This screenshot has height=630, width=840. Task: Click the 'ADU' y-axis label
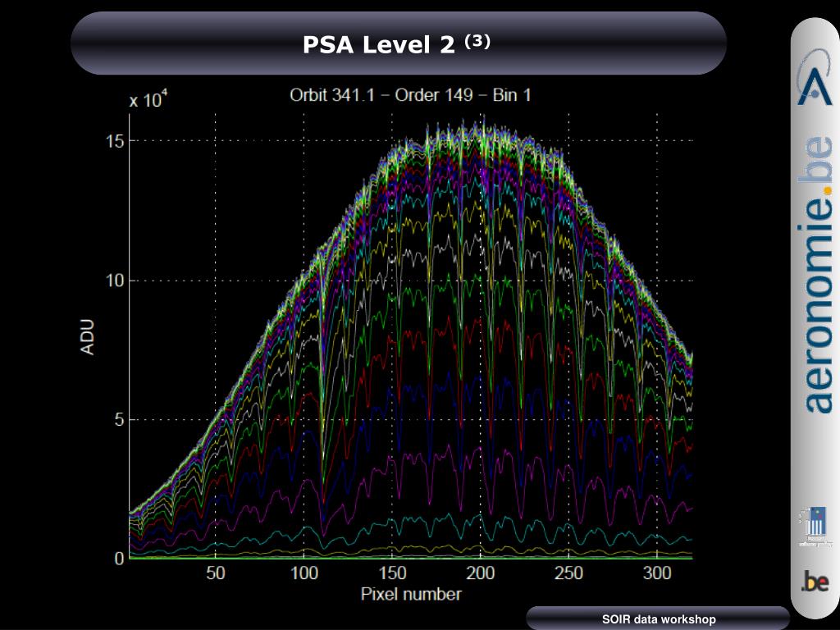tap(87, 337)
